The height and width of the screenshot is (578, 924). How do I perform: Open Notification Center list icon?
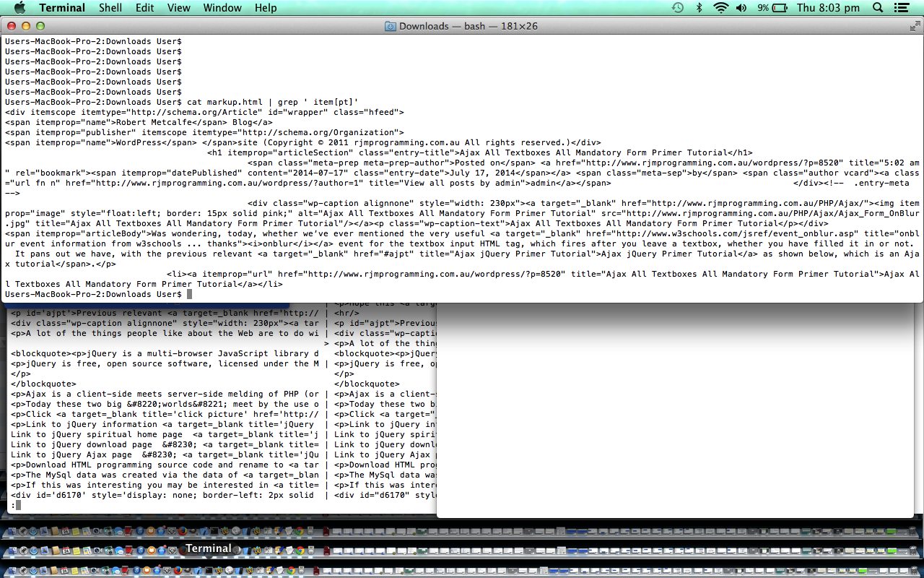[x=902, y=8]
